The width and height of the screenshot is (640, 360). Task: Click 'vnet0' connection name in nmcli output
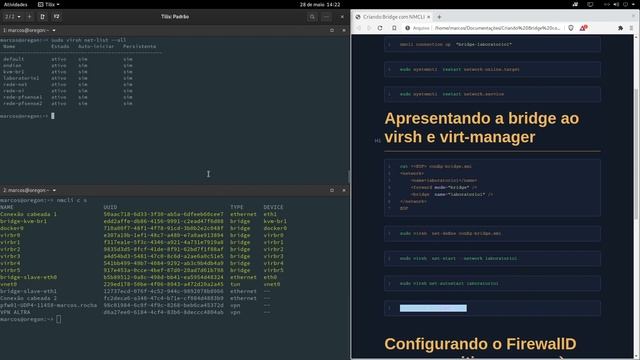[9, 284]
